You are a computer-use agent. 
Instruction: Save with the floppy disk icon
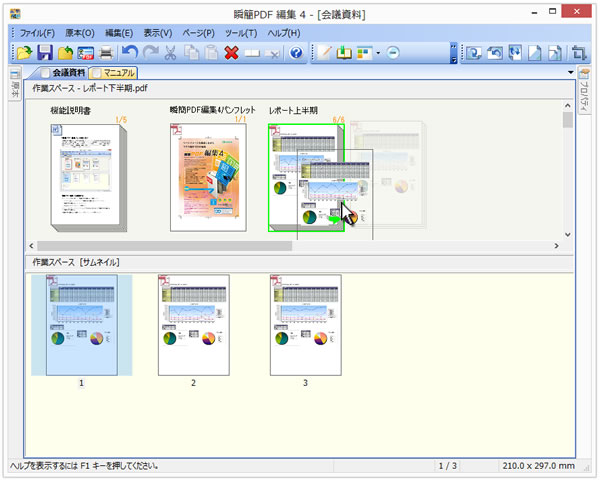click(x=45, y=53)
